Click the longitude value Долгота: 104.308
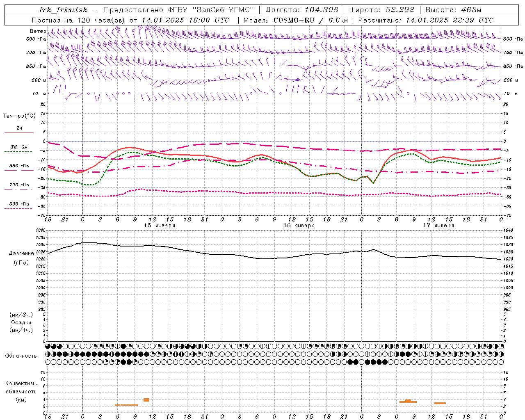525x420 pixels. (x=302, y=10)
